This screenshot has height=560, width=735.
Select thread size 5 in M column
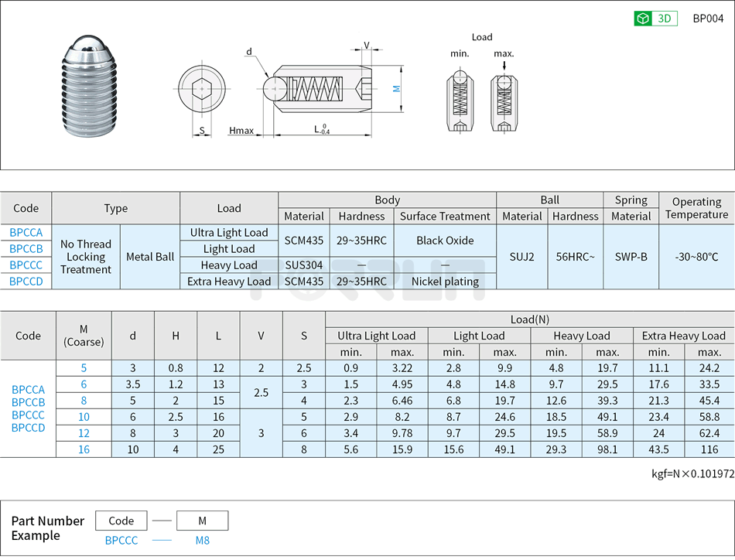84,368
